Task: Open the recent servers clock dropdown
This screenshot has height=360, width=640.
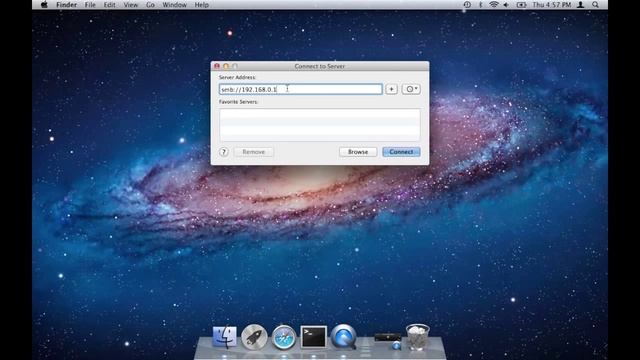Action: click(x=411, y=89)
